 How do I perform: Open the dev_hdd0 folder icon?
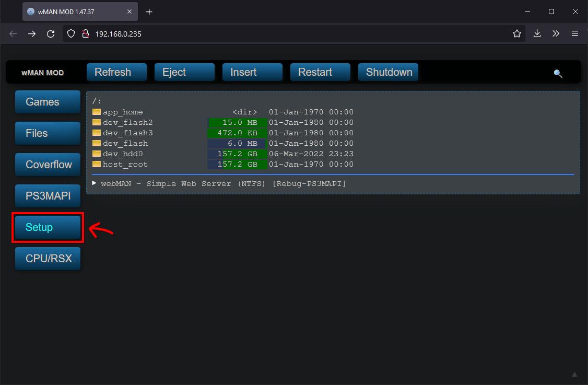click(97, 154)
